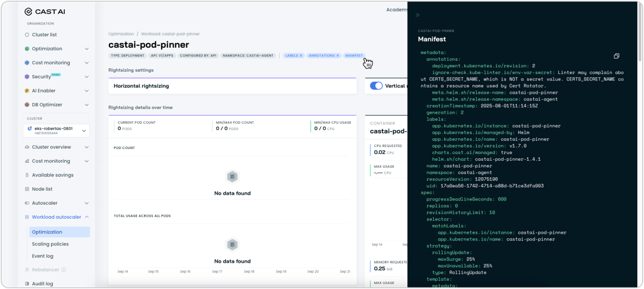
Task: Open the eks-robertas-0801 cluster dropdown
Action: (x=57, y=131)
